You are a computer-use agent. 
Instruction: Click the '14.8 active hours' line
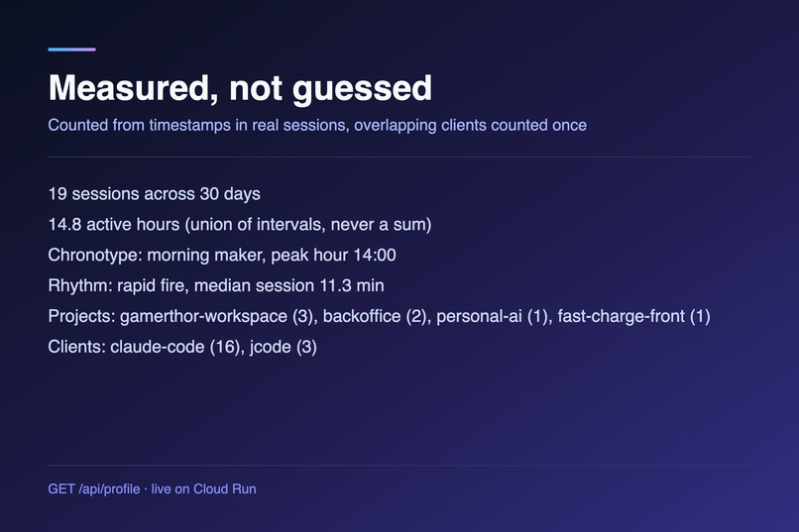[x=240, y=225]
